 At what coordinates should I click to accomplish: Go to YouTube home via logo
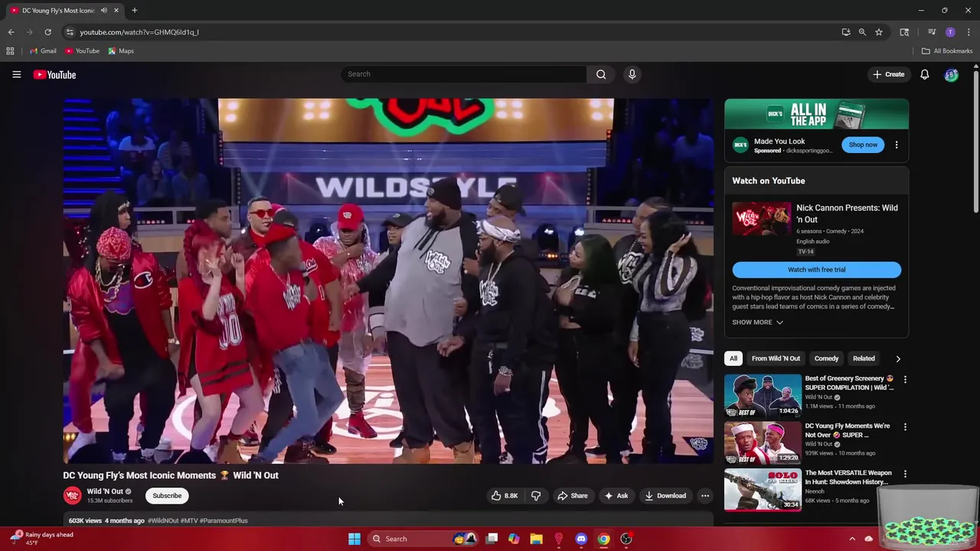54,74
